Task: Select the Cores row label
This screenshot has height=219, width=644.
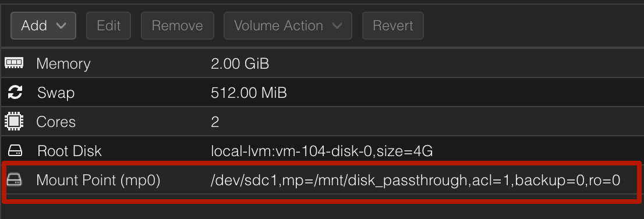Action: [x=56, y=122]
